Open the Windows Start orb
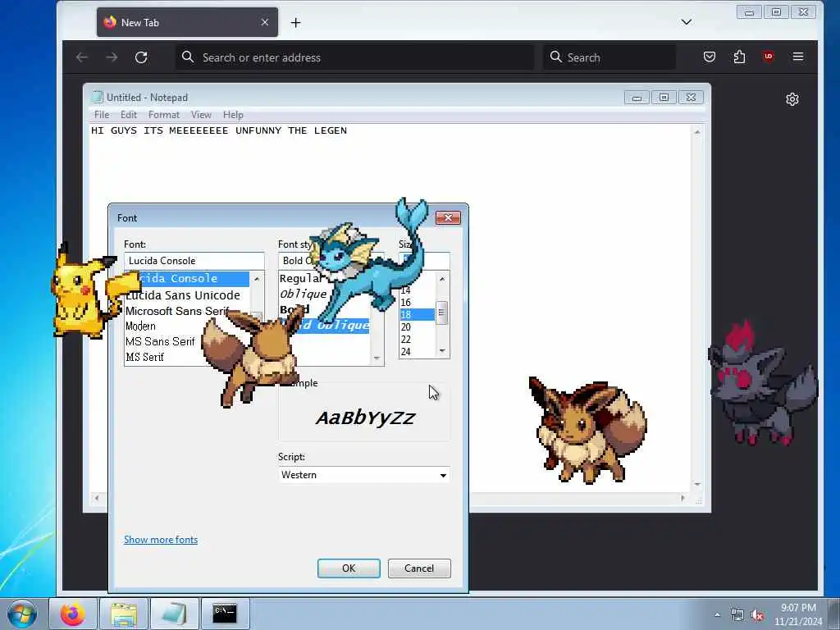 [x=22, y=614]
